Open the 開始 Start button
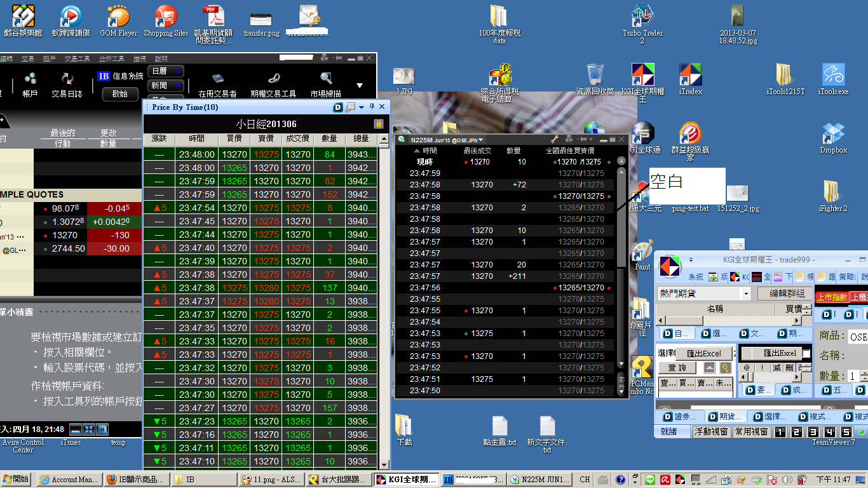The image size is (868, 493). point(17,480)
